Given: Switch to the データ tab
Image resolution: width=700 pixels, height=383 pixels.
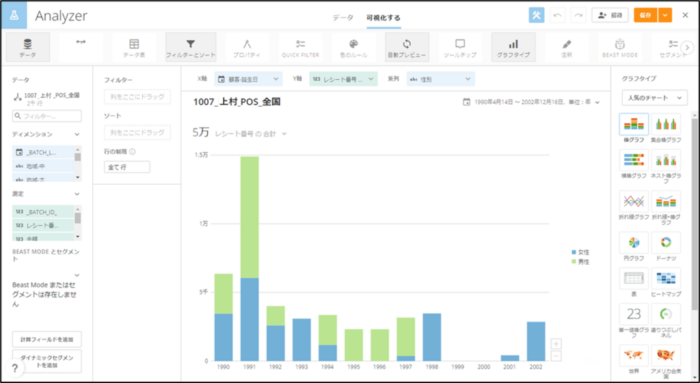Looking at the screenshot, I should pyautogui.click(x=343, y=18).
